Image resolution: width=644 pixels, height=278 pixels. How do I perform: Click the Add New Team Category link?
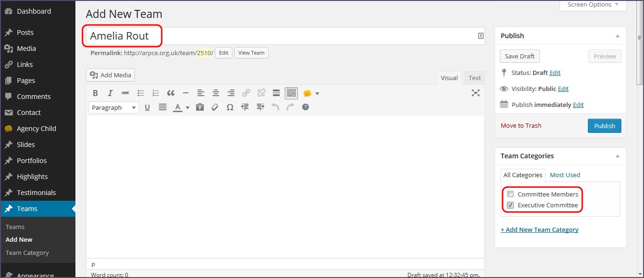coord(539,230)
